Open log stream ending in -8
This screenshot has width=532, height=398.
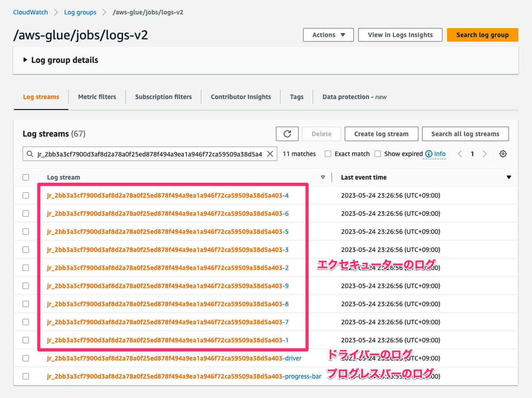(x=167, y=304)
